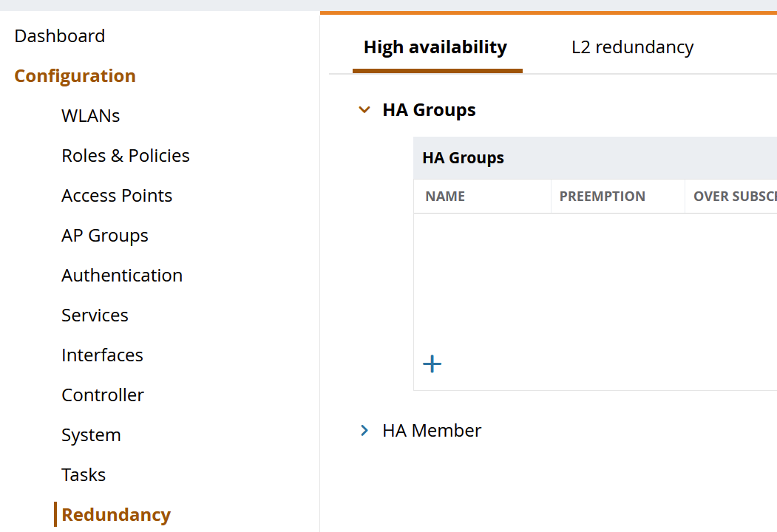
Task: Switch to the L2 redundancy tab
Action: 632,47
